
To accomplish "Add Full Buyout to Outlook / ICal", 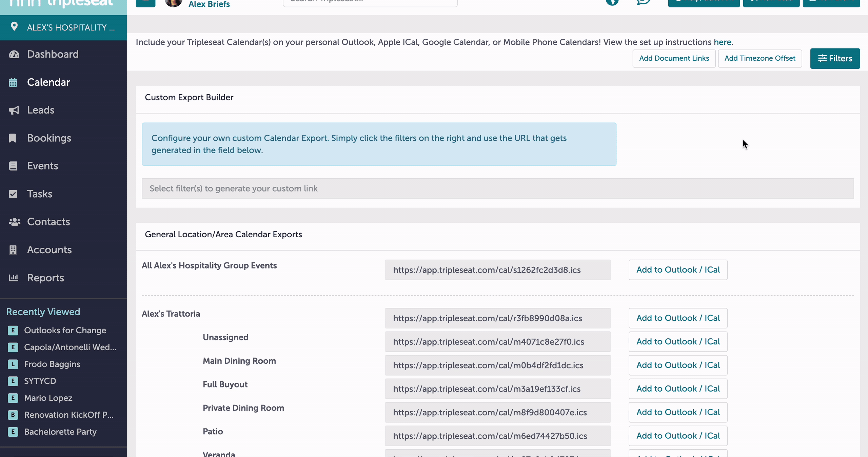I will 678,389.
